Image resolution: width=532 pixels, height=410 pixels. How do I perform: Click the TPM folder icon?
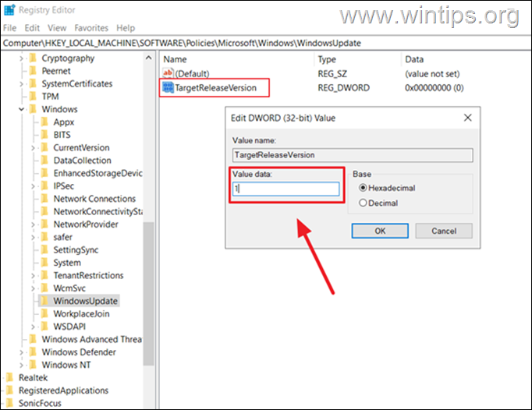(x=33, y=97)
